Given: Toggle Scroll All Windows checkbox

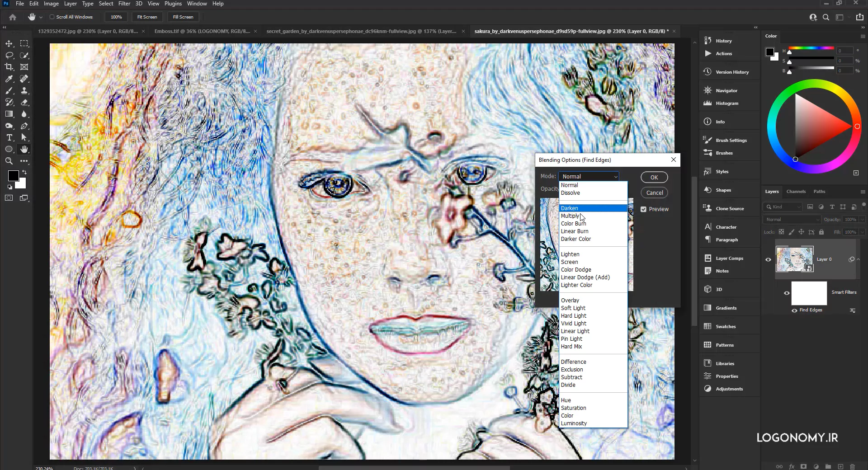Looking at the screenshot, I should [52, 17].
